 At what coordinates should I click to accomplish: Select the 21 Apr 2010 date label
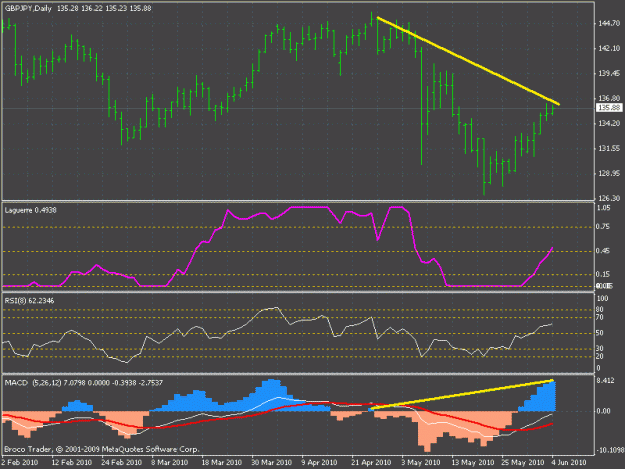[x=371, y=462]
